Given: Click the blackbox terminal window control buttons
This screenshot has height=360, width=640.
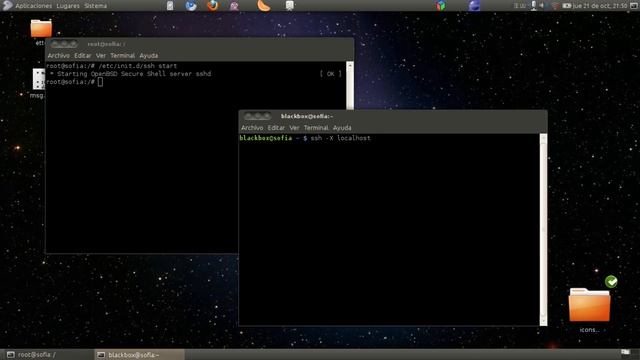Looking at the screenshot, I should coord(257,116).
